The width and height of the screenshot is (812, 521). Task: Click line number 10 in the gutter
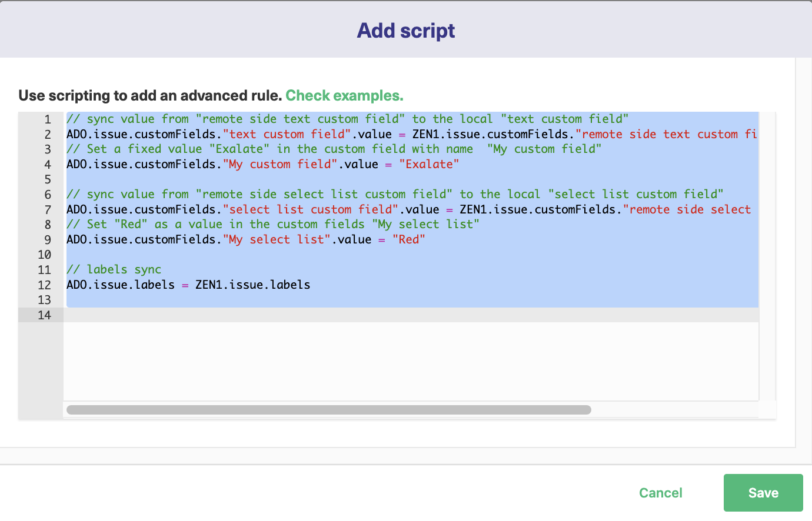[x=44, y=255]
